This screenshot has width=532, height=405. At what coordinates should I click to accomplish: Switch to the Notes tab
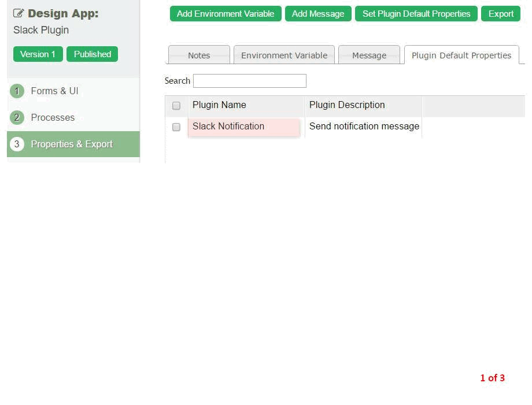coord(199,55)
